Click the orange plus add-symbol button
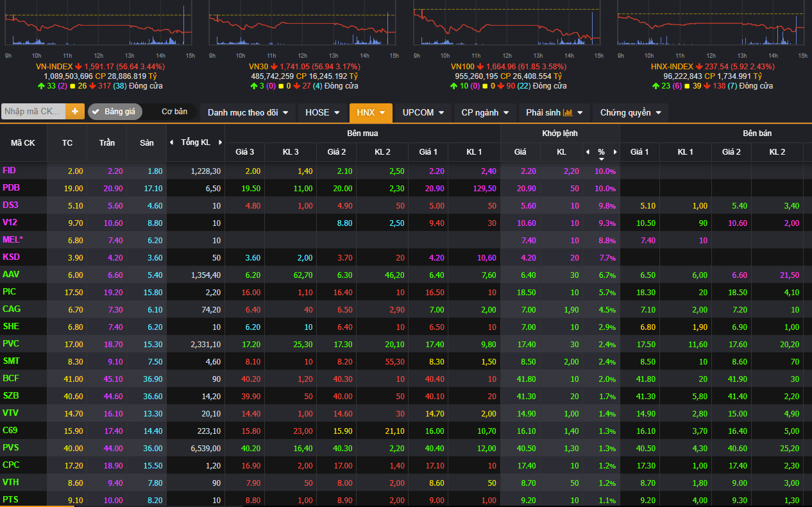 pos(75,112)
